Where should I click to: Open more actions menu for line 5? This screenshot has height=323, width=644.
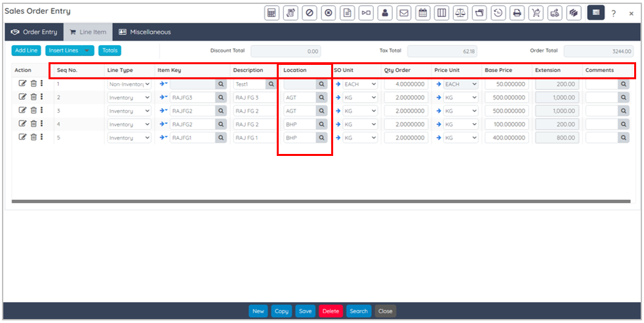42,138
